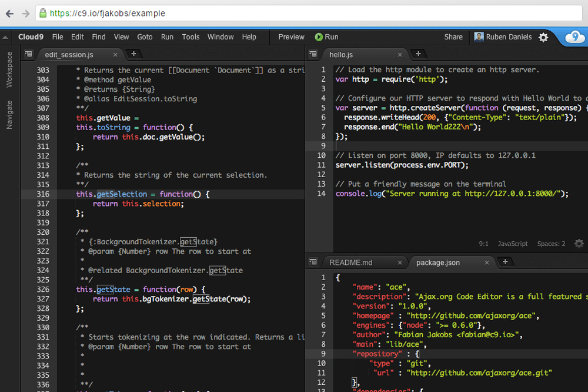
Task: Open the settings gear in the top toolbar
Action: (x=543, y=36)
